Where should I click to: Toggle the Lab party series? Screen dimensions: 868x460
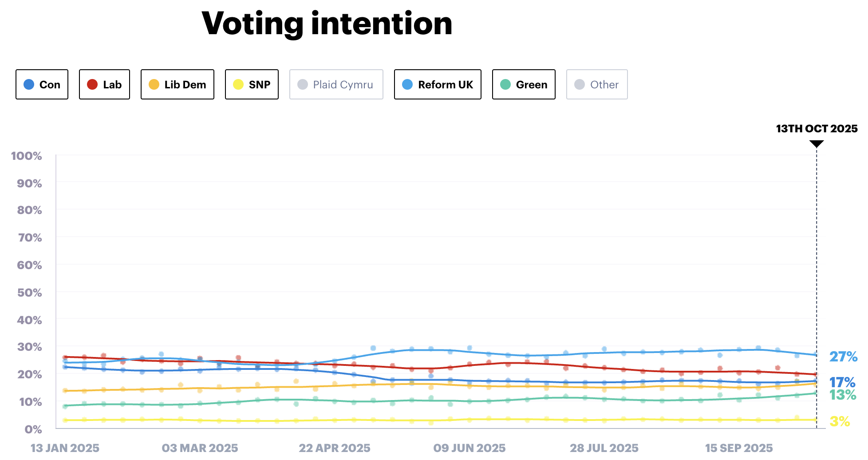(104, 84)
